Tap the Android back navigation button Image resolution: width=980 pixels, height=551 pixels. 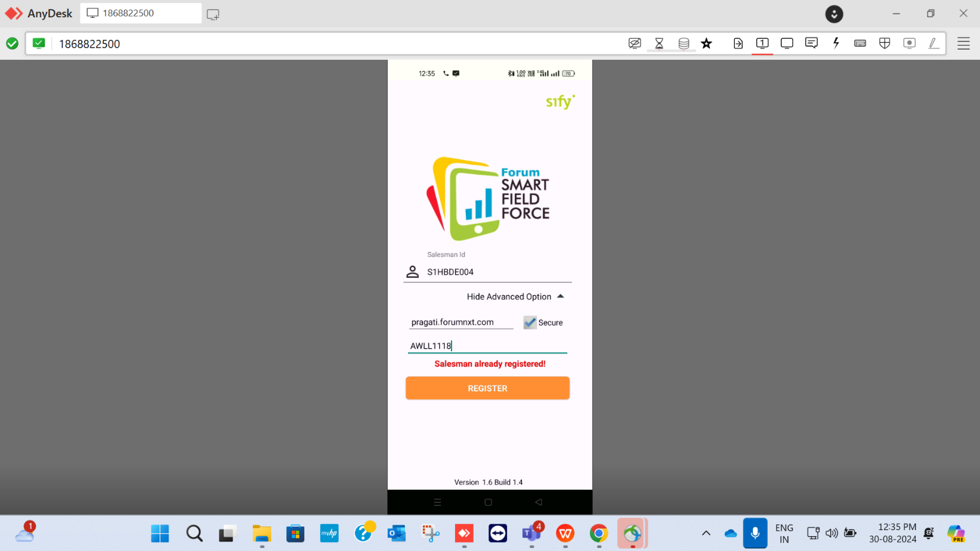539,502
